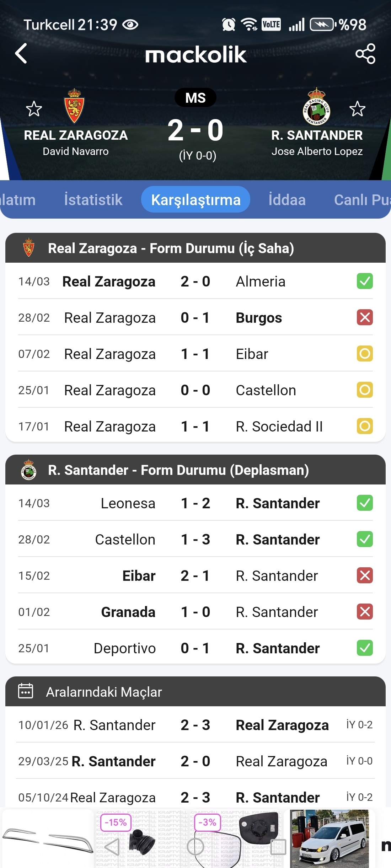This screenshot has width=391, height=868.
Task: Tap red loss icon for Burgos match
Action: coord(365,317)
